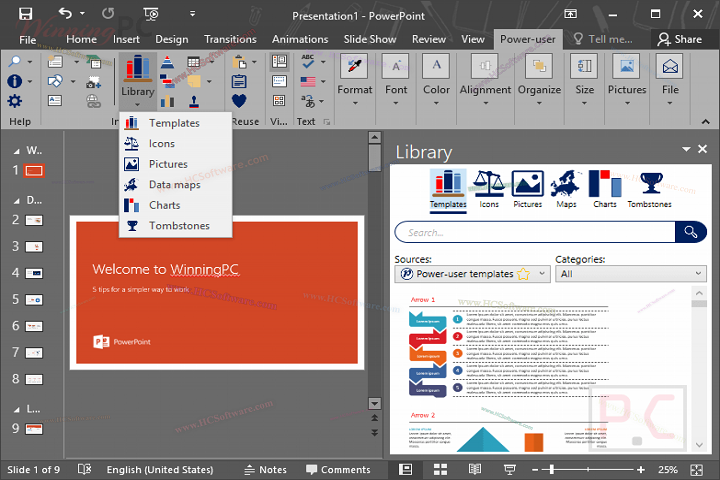Click the blue info icon in Help group
Image resolution: width=720 pixels, height=480 pixels.
pos(15,81)
